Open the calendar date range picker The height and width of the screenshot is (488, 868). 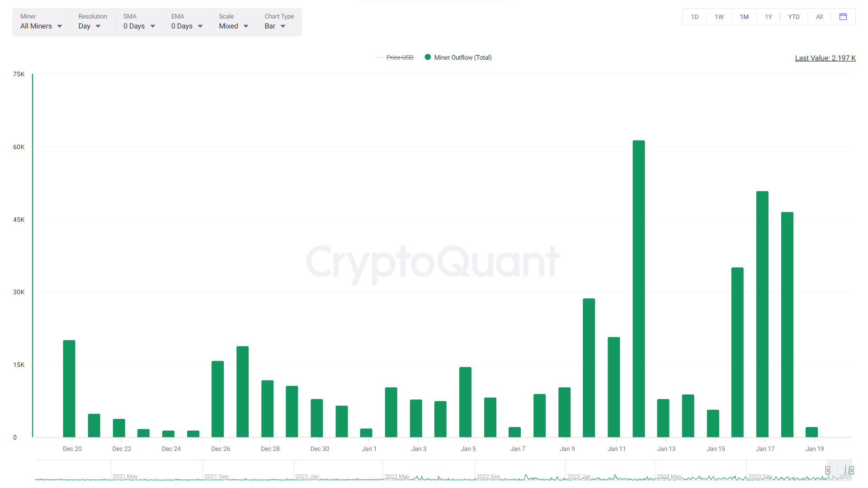point(843,17)
